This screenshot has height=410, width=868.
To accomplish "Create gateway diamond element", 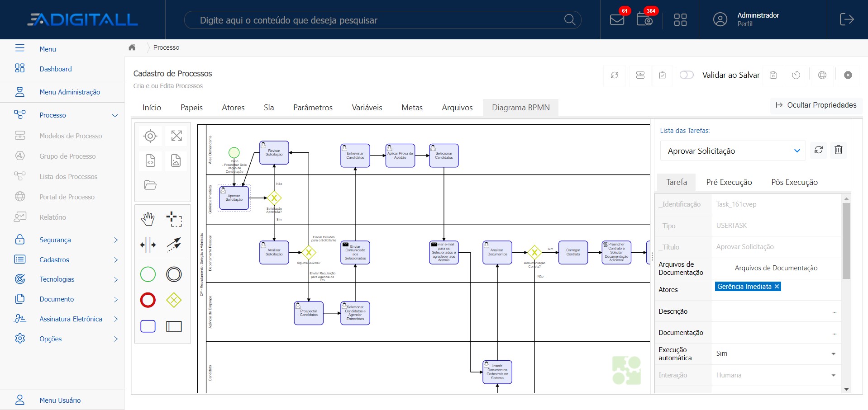I will (174, 300).
